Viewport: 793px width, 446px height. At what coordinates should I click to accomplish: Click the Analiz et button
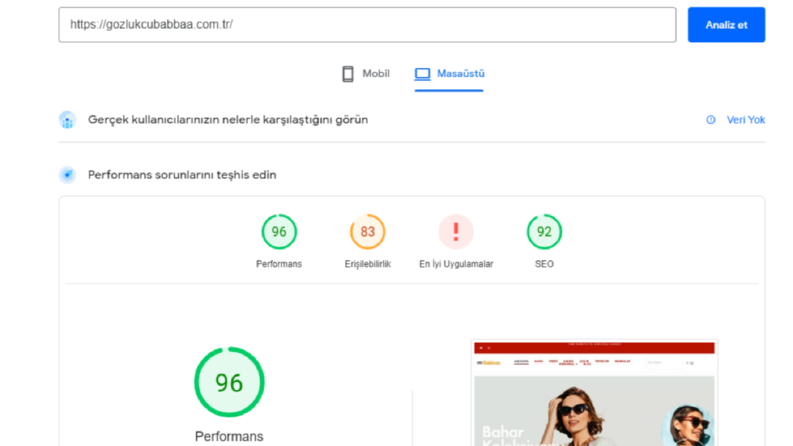point(726,25)
